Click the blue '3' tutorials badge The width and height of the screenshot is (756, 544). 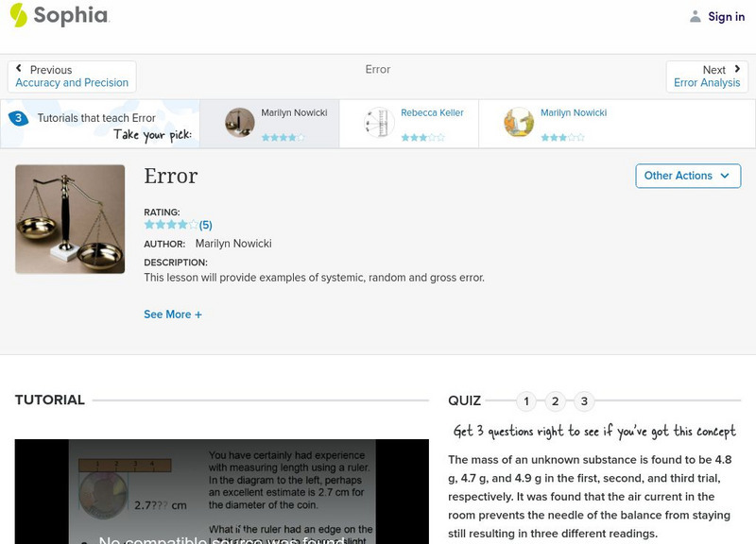point(16,117)
